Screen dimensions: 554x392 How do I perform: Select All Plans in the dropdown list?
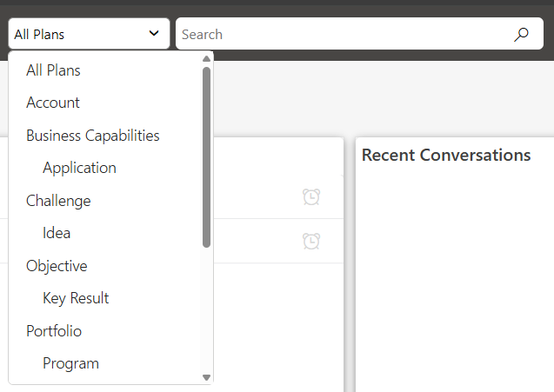tap(53, 70)
